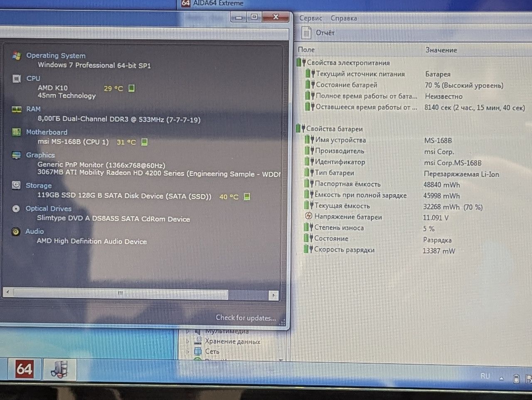Viewport: 532px width, 400px height.
Task: Click the report page icon beside Отчёт
Action: point(306,33)
